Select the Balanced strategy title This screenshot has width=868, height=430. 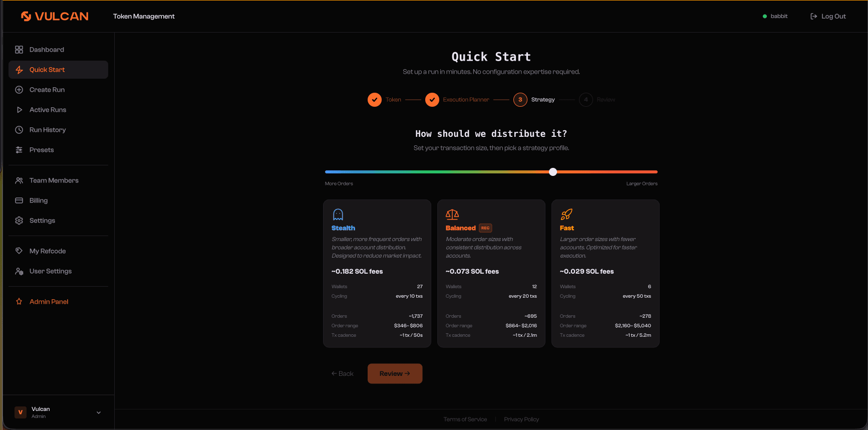click(x=461, y=228)
